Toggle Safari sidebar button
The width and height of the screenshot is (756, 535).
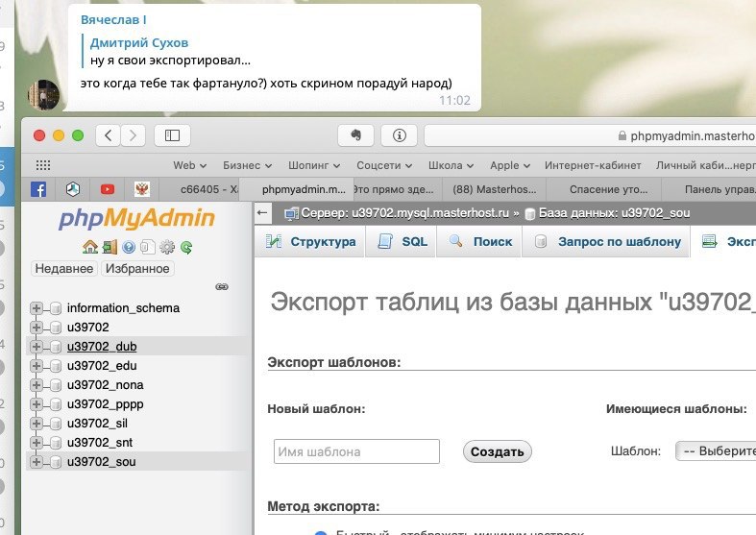pyautogui.click(x=172, y=135)
